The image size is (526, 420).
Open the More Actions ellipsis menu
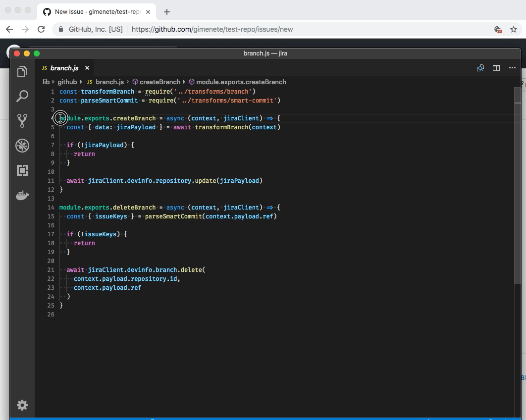pyautogui.click(x=512, y=68)
